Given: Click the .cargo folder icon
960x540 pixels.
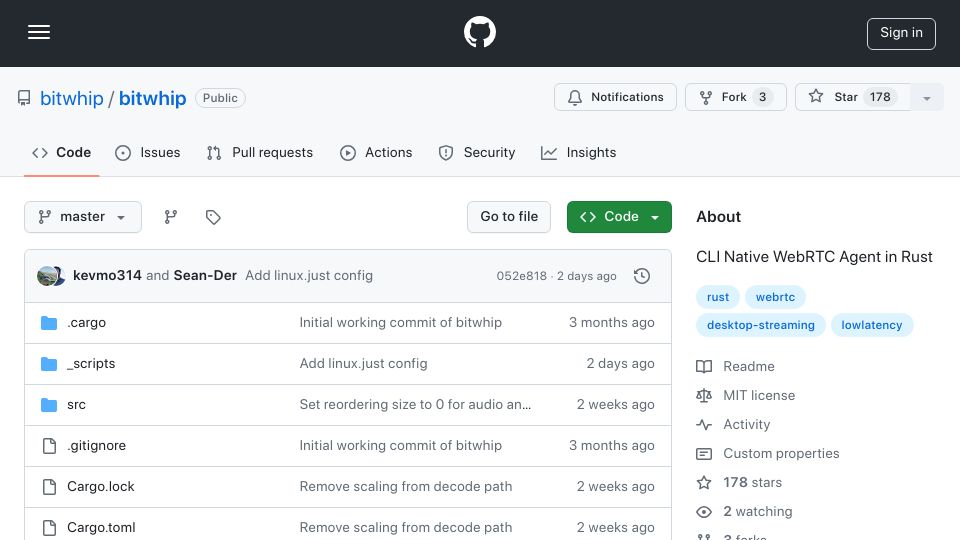Looking at the screenshot, I should 49,323.
